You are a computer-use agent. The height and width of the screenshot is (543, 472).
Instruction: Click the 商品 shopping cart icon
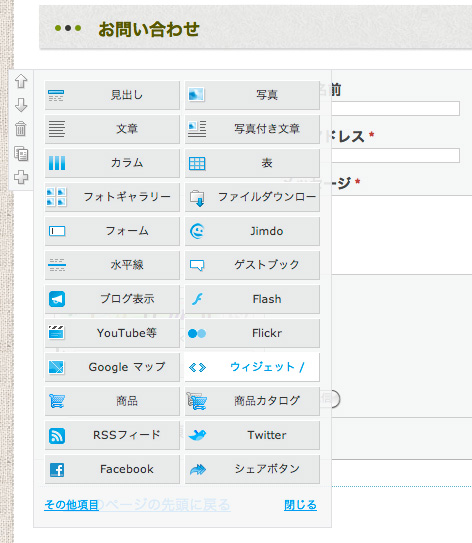coord(57,401)
